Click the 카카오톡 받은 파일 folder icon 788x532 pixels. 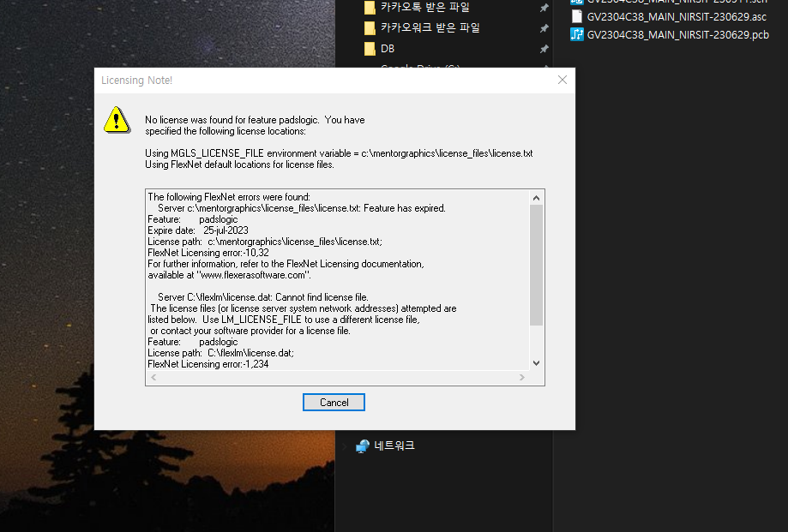coord(370,8)
